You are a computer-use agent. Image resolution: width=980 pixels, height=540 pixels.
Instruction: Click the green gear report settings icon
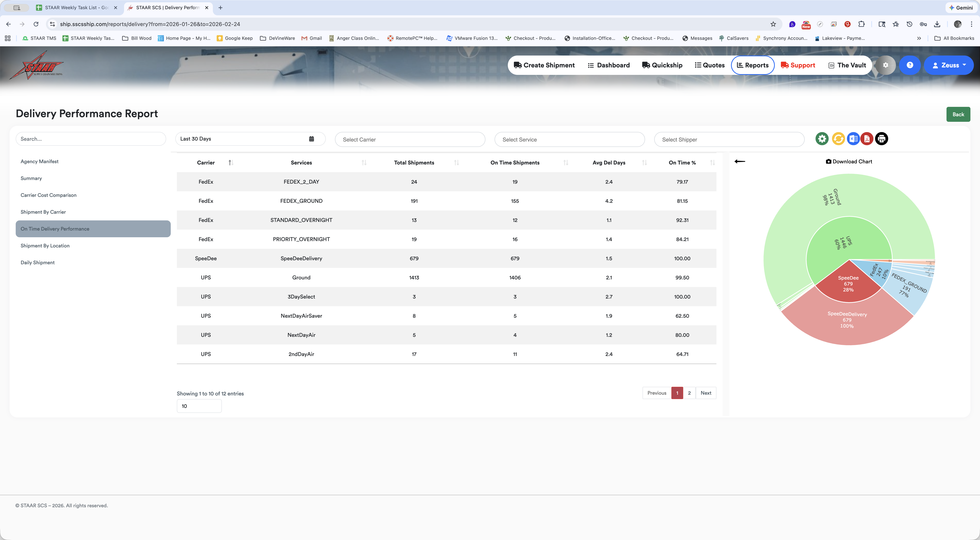(x=822, y=139)
